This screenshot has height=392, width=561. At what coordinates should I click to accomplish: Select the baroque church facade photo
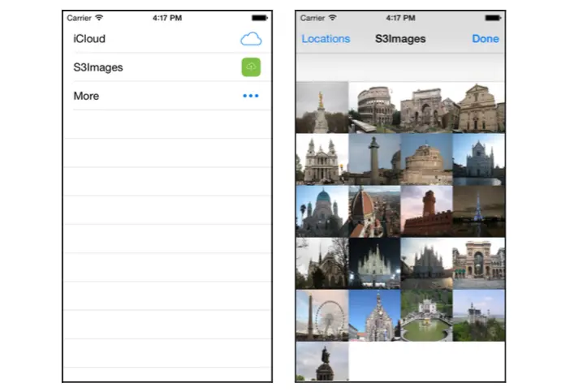click(x=479, y=107)
